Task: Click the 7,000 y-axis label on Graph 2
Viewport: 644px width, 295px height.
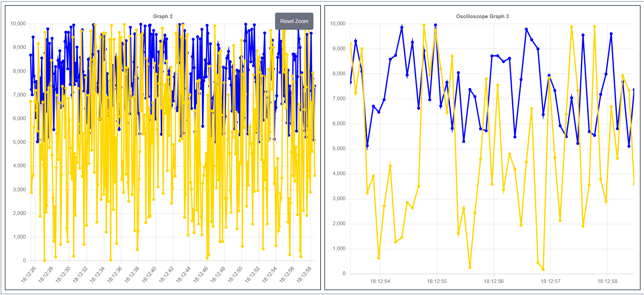Action: pos(20,95)
